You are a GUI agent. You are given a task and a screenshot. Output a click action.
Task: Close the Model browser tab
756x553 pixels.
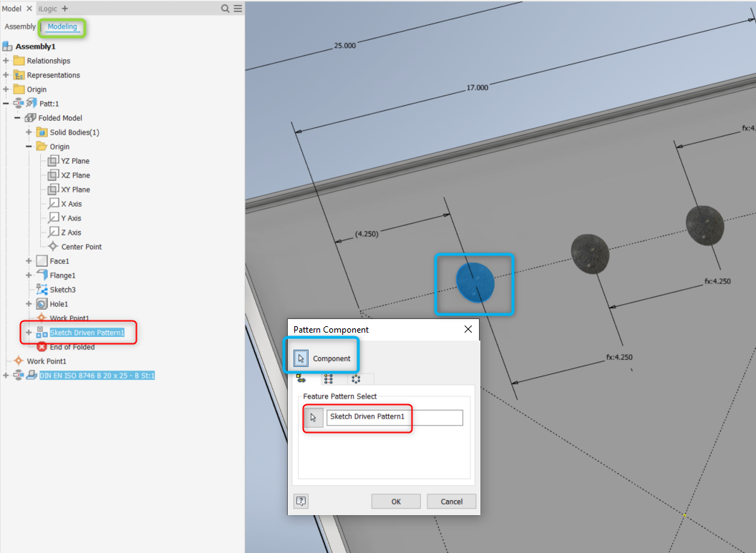(x=29, y=9)
